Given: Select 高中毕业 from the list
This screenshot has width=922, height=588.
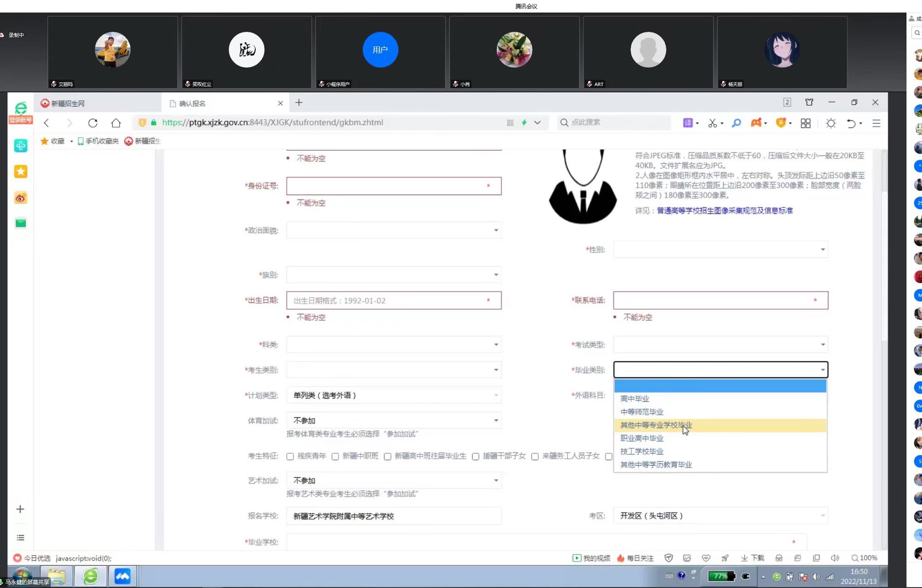Looking at the screenshot, I should pos(720,399).
